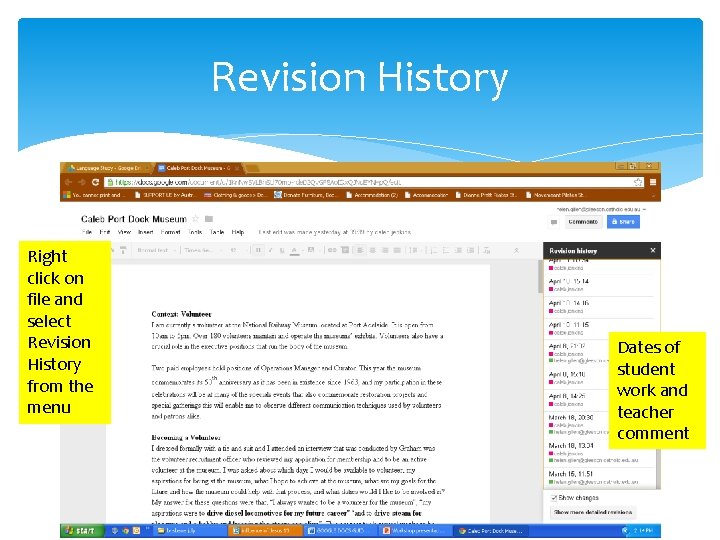Increase paragraph indent
Viewport: 720px width, 540px height.
point(471,250)
